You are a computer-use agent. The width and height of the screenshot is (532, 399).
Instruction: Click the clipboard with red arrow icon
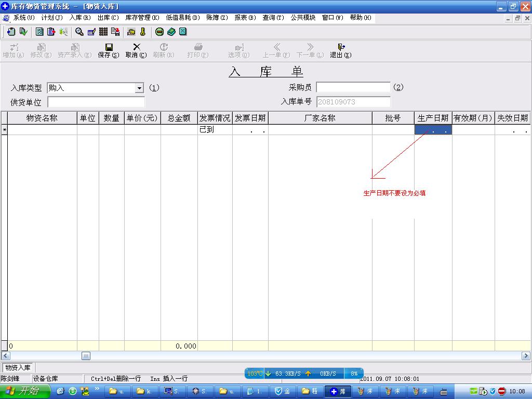click(x=51, y=32)
